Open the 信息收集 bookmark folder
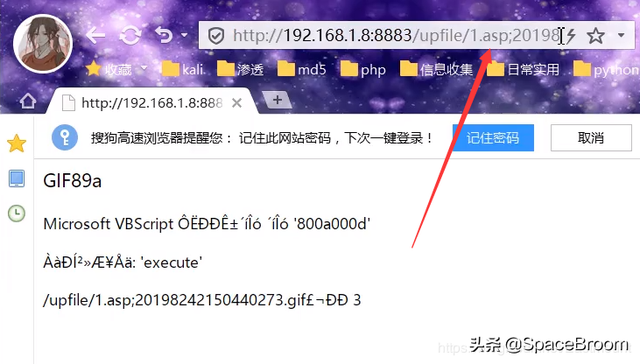The image size is (640, 364). pos(436,69)
